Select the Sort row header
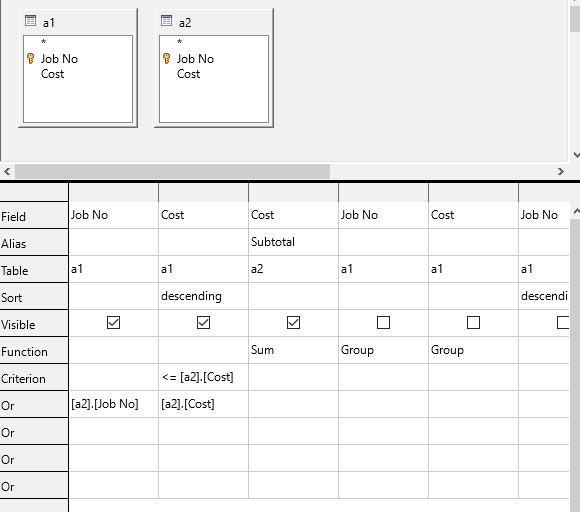 click(34, 296)
